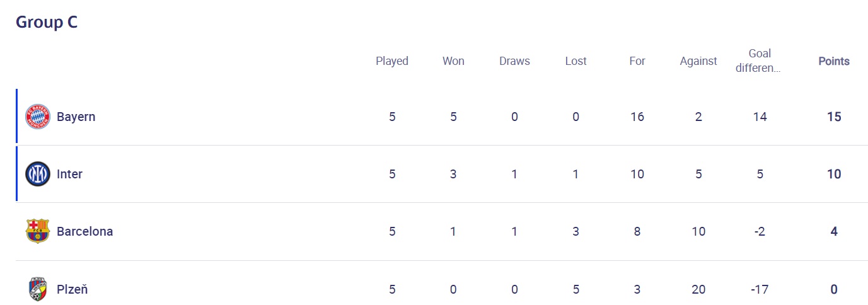
Task: Click the Group C heading
Action: (x=46, y=22)
